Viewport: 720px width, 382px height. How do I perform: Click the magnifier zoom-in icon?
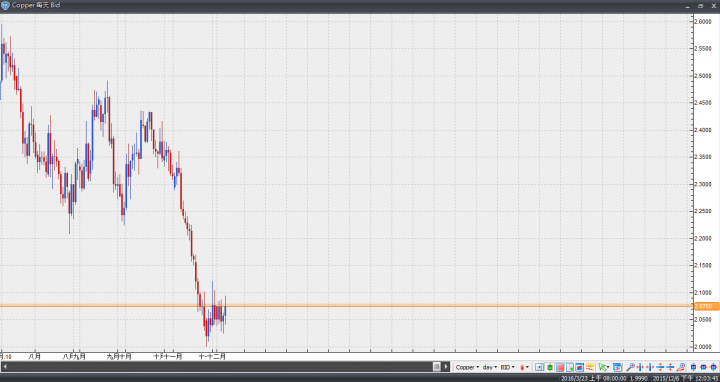pos(630,367)
